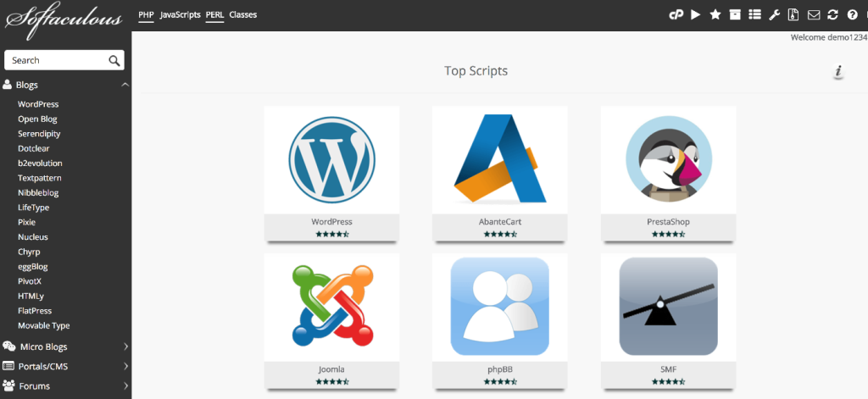Click the circular arrows sync icon

click(x=832, y=15)
